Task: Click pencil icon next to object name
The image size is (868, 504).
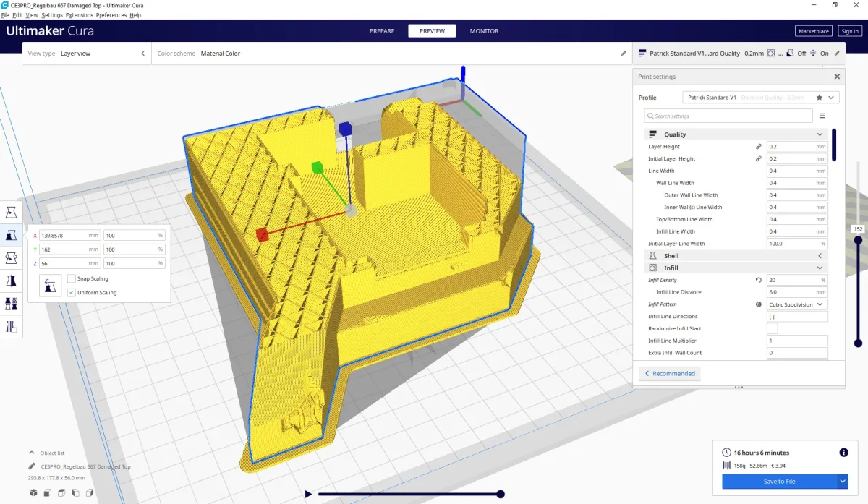Action: 32,466
